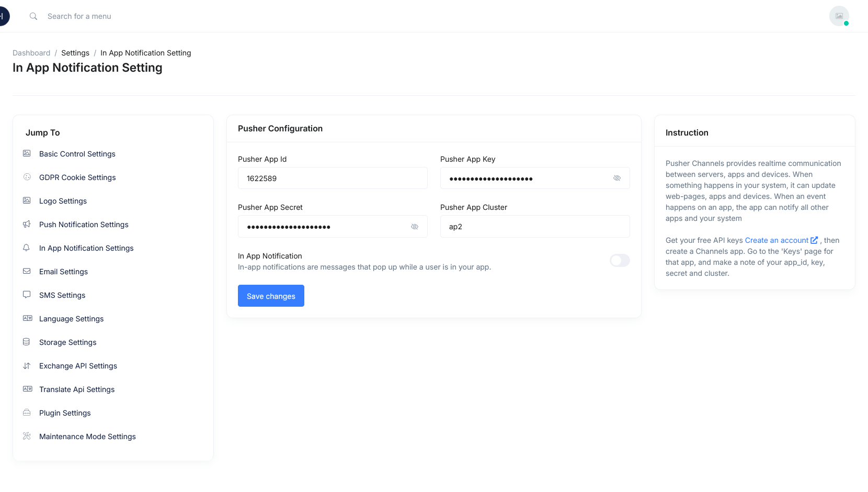
Task: Click the Pusher App Key label
Action: pyautogui.click(x=468, y=159)
